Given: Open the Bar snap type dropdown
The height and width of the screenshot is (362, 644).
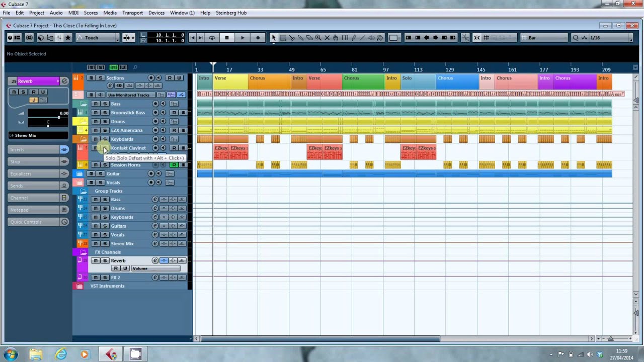Looking at the screenshot, I should (x=544, y=38).
